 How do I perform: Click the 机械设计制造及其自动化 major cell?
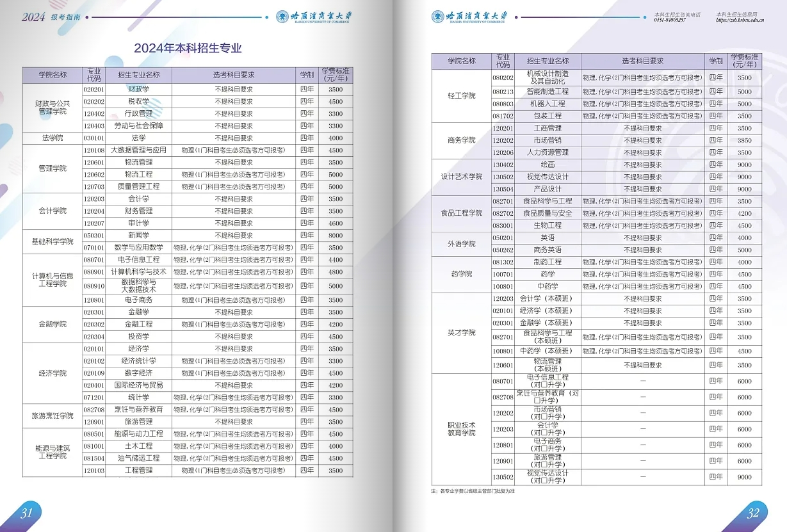[x=548, y=77]
